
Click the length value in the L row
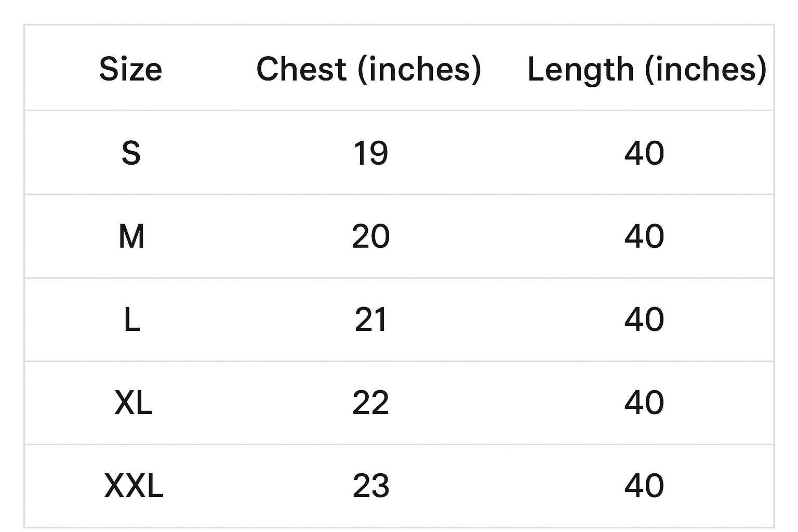pyautogui.click(x=644, y=320)
